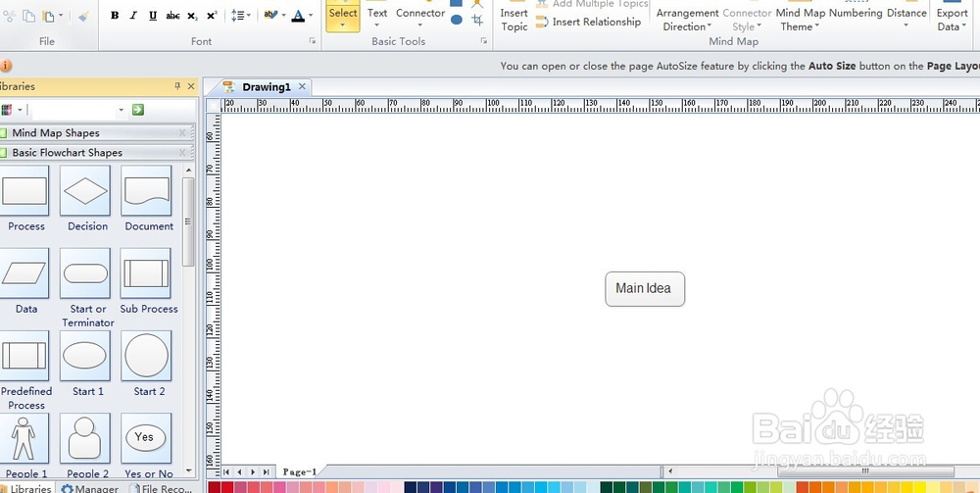Apply strikethrough formatting
The image size is (980, 493).
pos(172,16)
